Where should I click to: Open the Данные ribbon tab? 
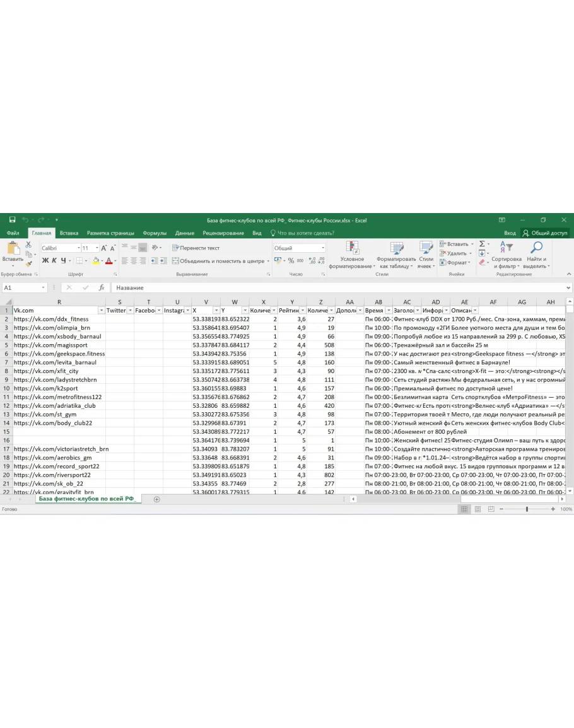coord(185,233)
